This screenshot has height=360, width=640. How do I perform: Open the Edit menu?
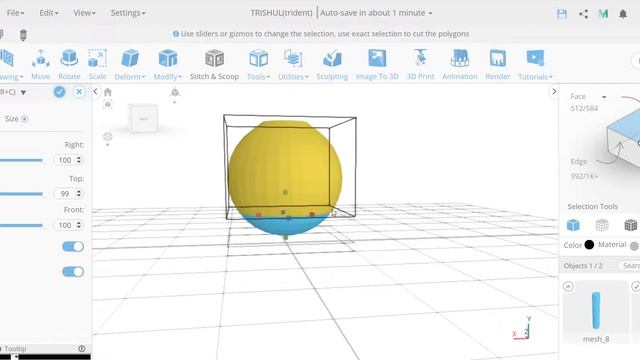[x=49, y=13]
